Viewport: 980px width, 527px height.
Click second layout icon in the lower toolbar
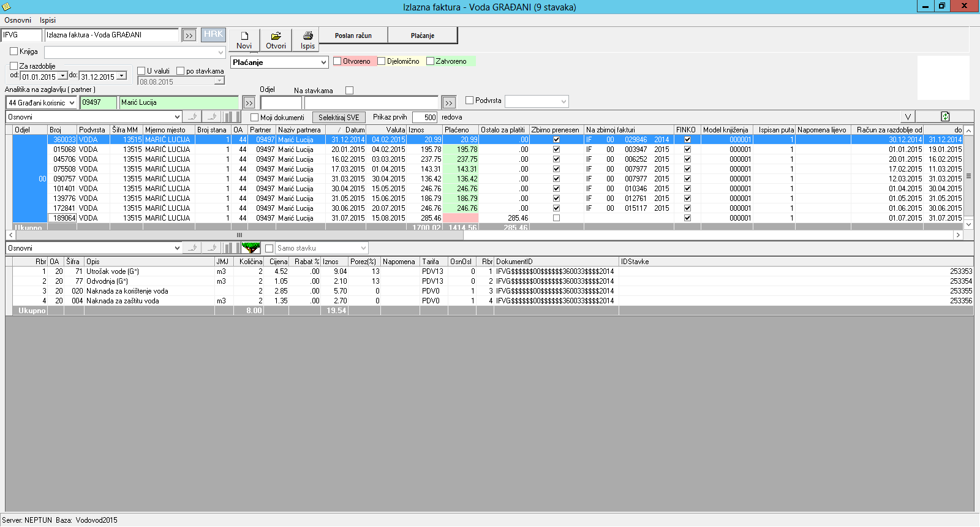tap(212, 248)
